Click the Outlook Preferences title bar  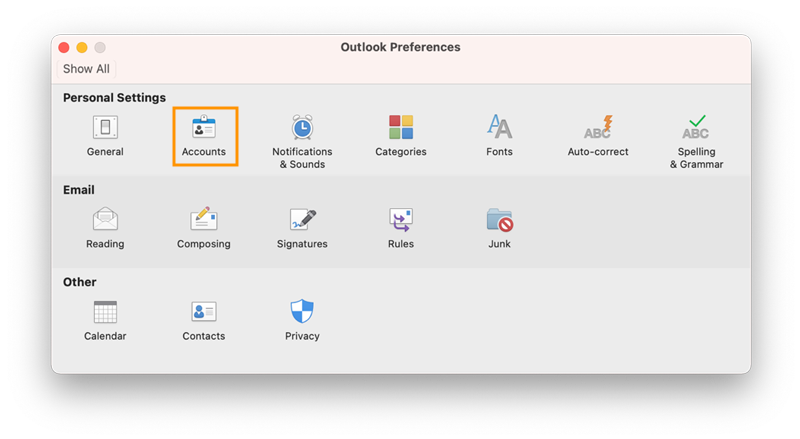click(x=401, y=47)
